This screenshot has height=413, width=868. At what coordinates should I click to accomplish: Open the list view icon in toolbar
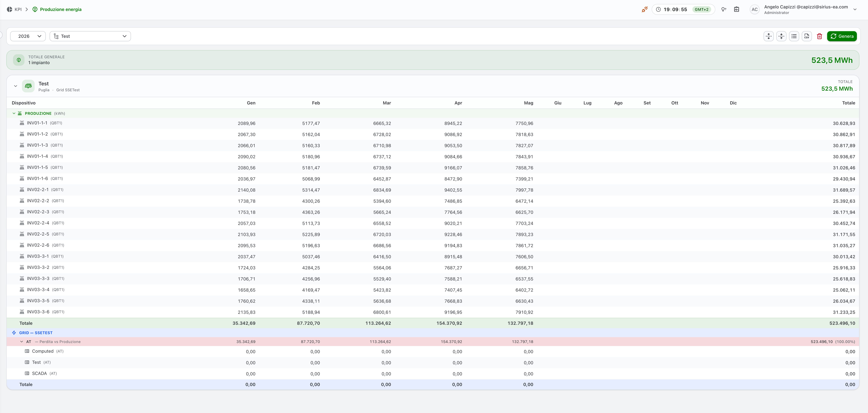point(794,36)
